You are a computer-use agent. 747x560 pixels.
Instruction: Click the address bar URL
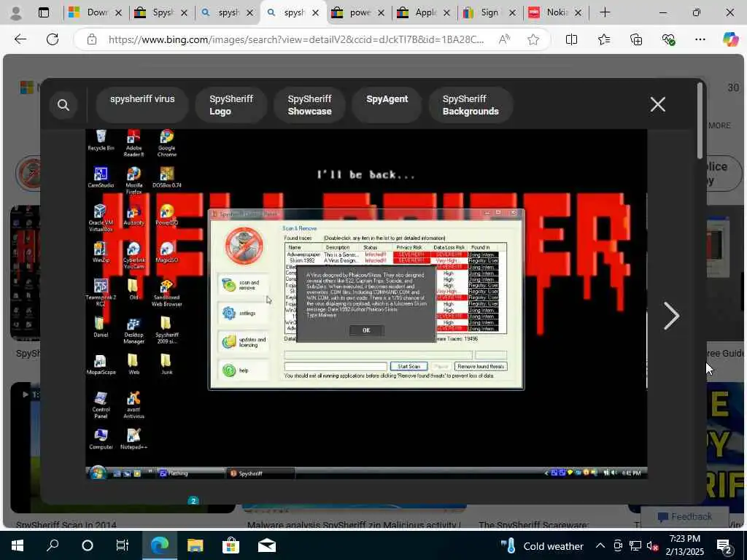point(296,39)
